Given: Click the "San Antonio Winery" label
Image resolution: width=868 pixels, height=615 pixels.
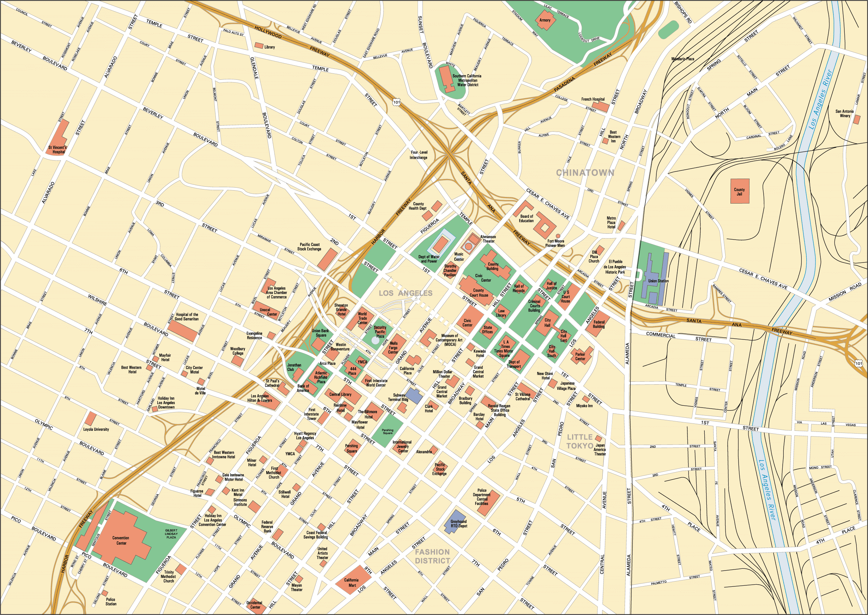Looking at the screenshot, I should [x=844, y=114].
